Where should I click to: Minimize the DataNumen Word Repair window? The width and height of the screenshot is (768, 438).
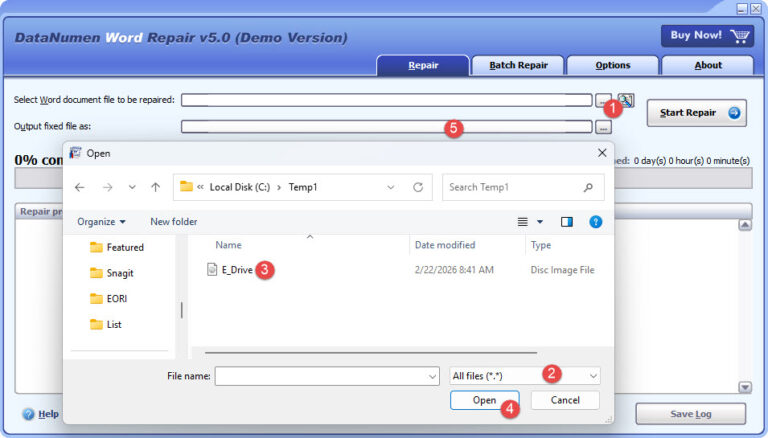pos(742,8)
